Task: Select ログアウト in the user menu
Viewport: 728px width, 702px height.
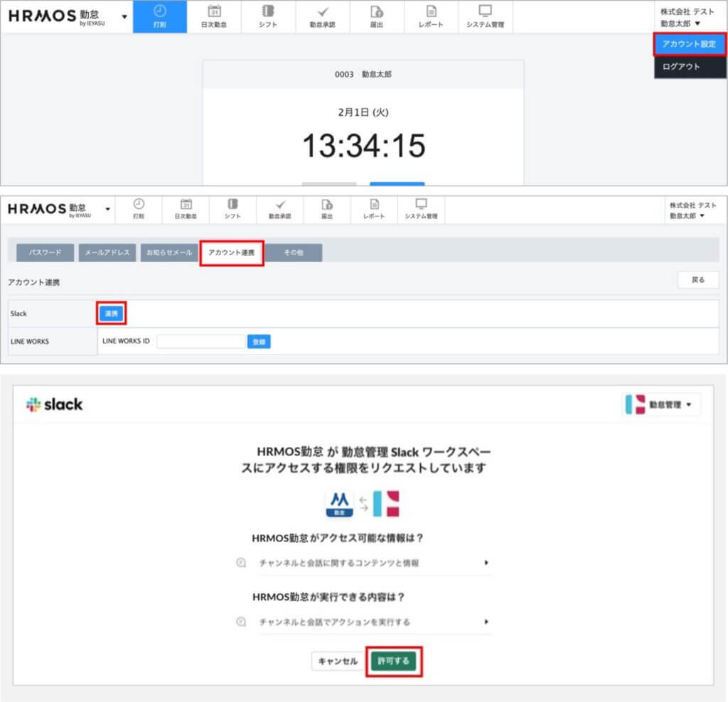Action: [x=681, y=67]
